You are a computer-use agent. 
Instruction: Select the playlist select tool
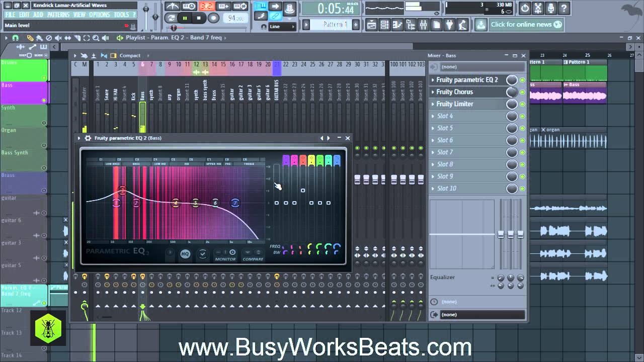(87, 38)
